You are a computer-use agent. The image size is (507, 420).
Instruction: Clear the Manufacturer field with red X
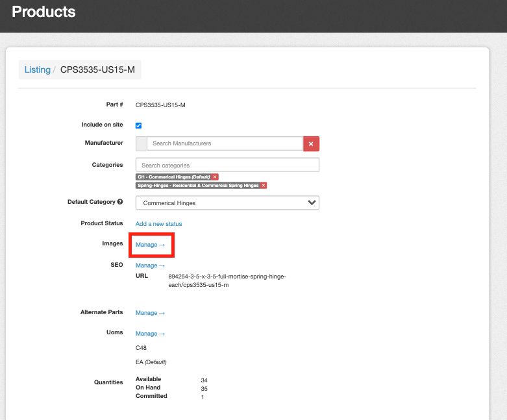click(x=311, y=143)
